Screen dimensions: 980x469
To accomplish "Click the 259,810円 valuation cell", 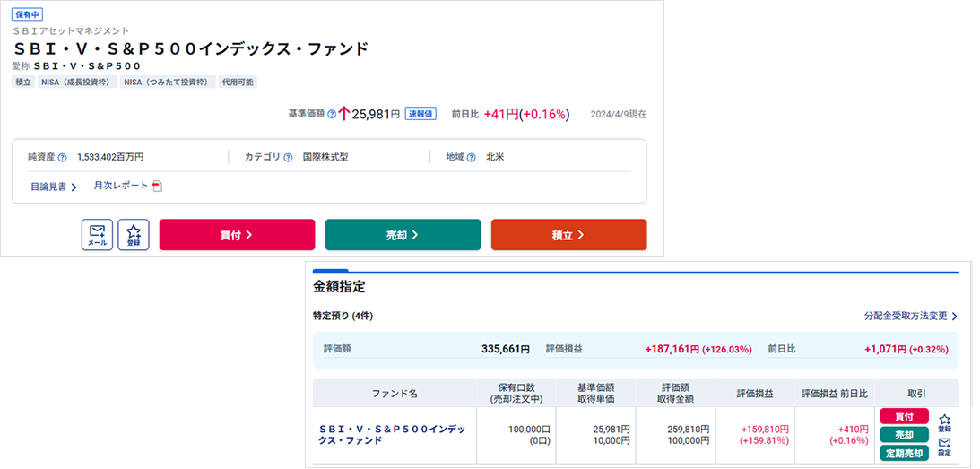I will click(686, 430).
